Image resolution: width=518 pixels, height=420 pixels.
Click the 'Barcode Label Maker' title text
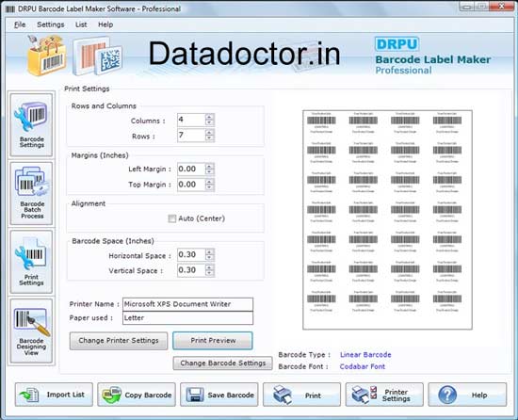(x=433, y=59)
